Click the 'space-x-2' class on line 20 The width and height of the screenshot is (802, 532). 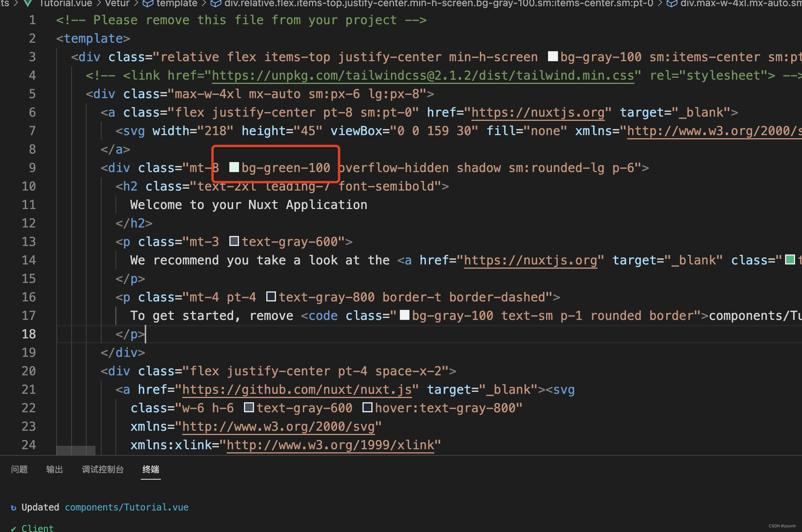[408, 371]
